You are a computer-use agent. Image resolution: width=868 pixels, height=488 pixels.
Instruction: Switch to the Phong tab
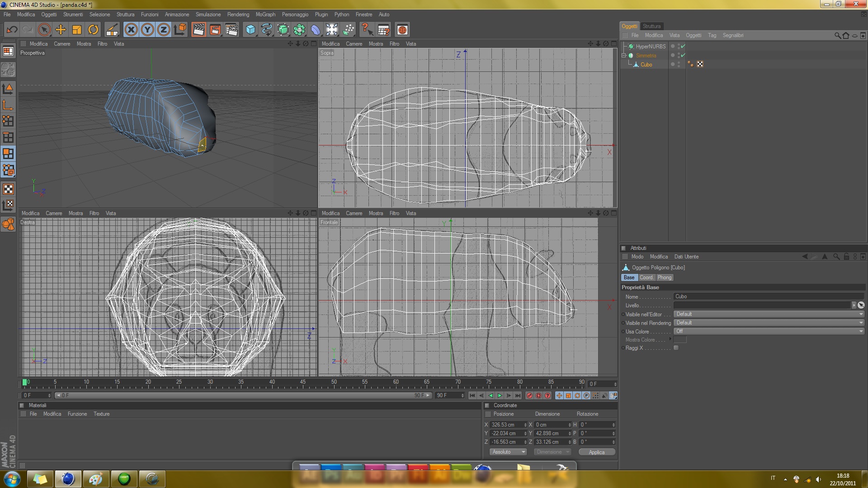tap(664, 277)
